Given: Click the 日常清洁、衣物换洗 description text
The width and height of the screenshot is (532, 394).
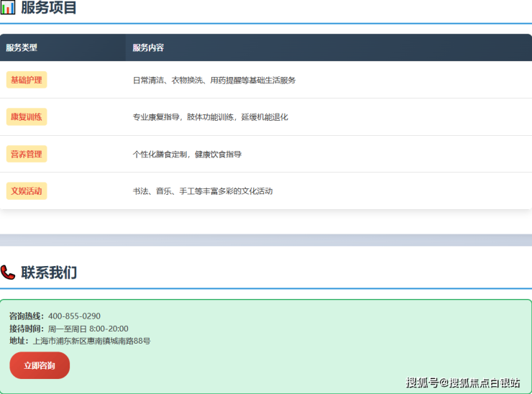Looking at the screenshot, I should click(x=214, y=80).
